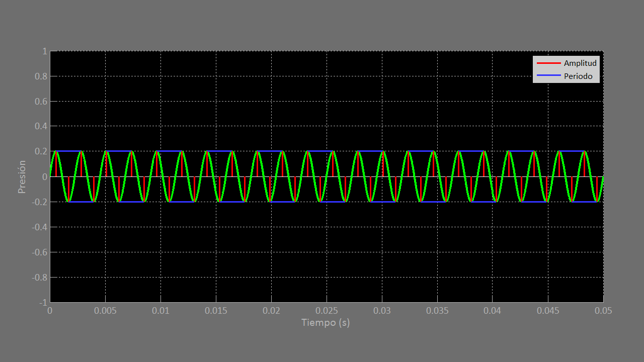Click the 0.03 x-axis tick label

[x=382, y=311]
